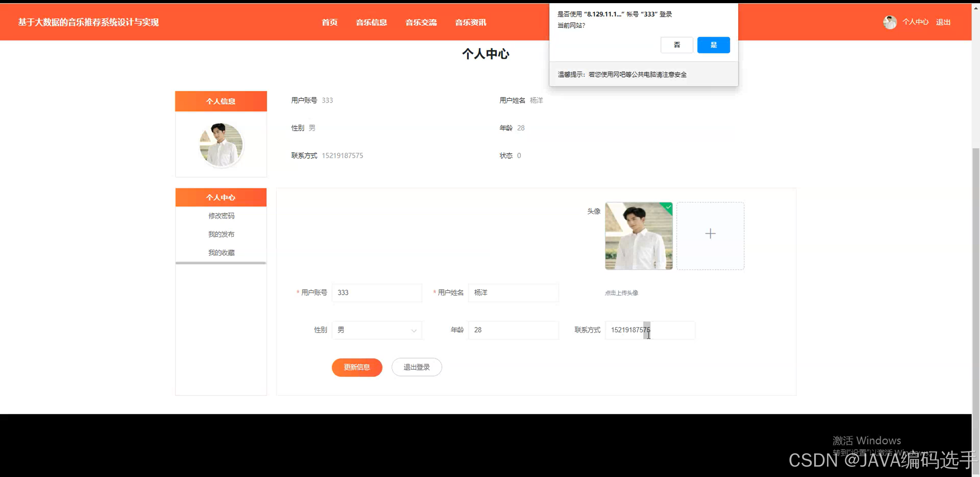The width and height of the screenshot is (980, 477).
Task: Click the circular profile photo in 个人信息 panel
Action: coord(221,145)
